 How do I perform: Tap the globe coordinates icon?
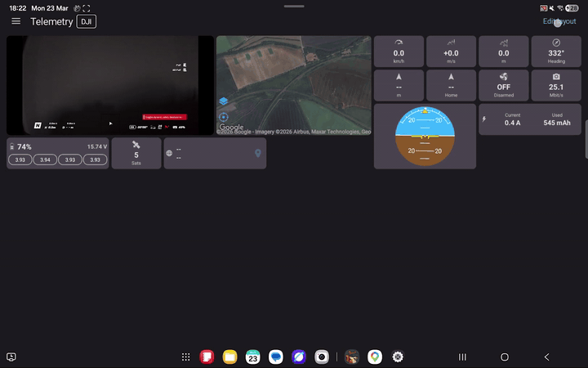pyautogui.click(x=169, y=153)
